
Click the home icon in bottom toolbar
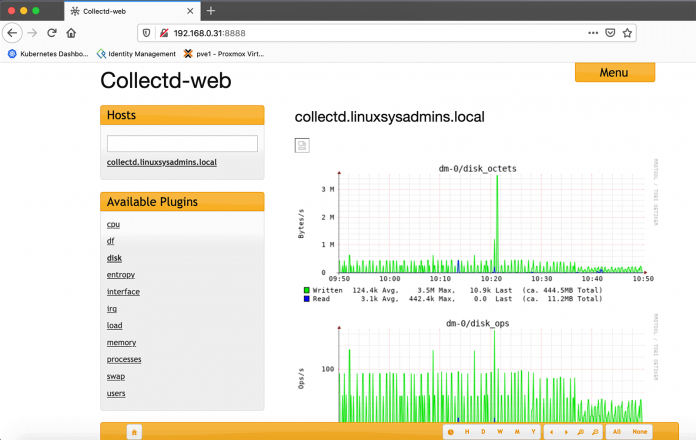(134, 432)
